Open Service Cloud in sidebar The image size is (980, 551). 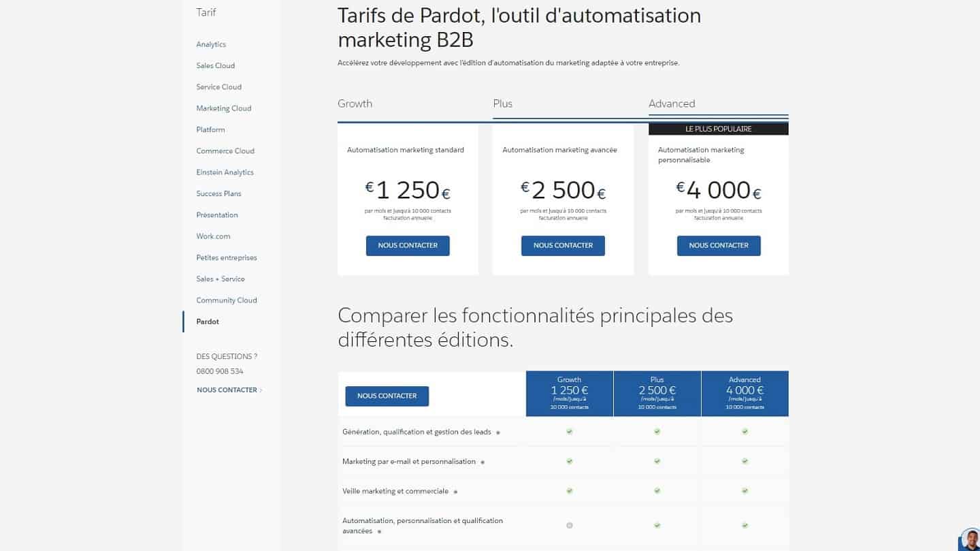(x=218, y=87)
